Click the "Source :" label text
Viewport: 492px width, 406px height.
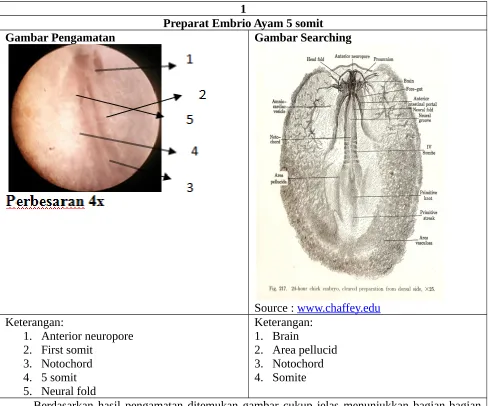(274, 308)
